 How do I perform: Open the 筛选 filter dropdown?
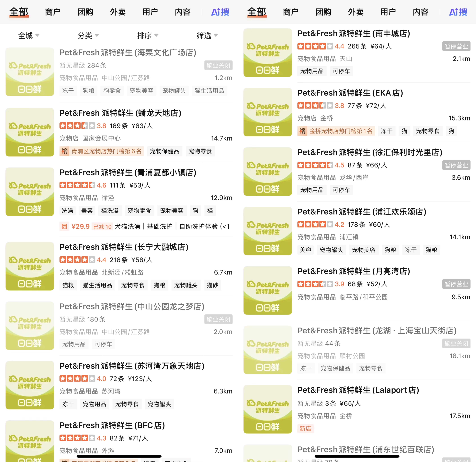coord(207,35)
